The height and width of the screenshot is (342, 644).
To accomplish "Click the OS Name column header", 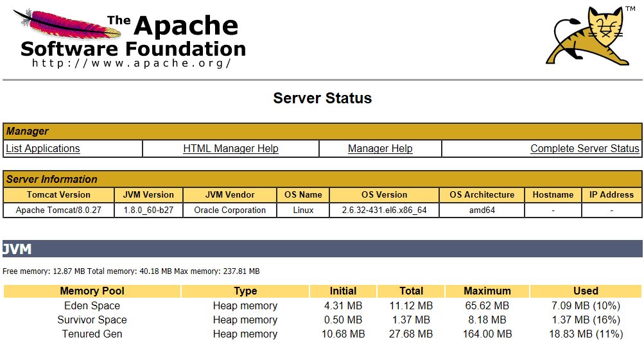I will [303, 194].
